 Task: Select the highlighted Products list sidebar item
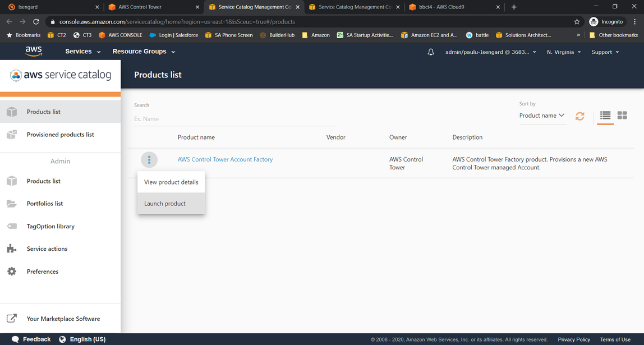click(x=61, y=112)
